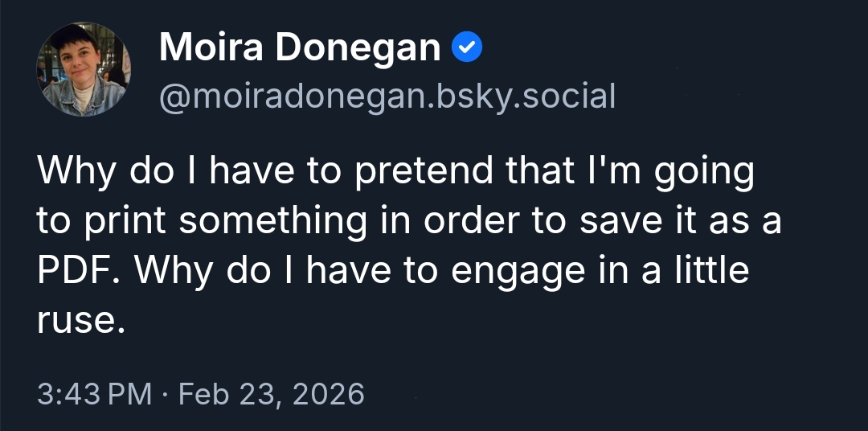Click the 3:43 PM timestamp
The image size is (868, 431).
coord(94,394)
